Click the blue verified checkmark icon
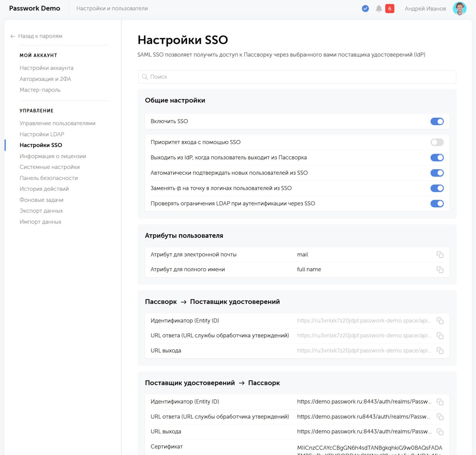The width and height of the screenshot is (476, 455). [365, 9]
